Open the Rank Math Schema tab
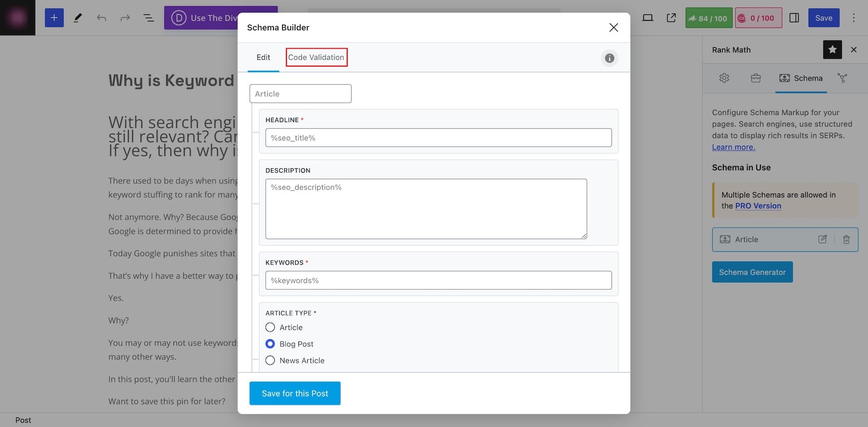868x427 pixels. click(x=801, y=78)
